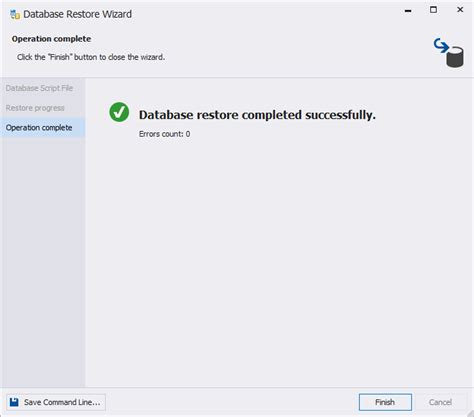The width and height of the screenshot is (474, 417).
Task: Click the blue arrow on restore icon
Action: [441, 45]
